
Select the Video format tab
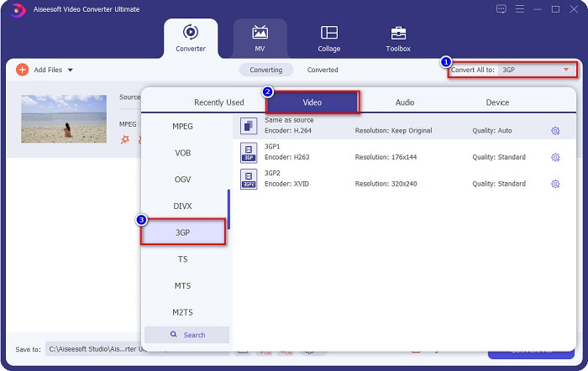pos(312,102)
